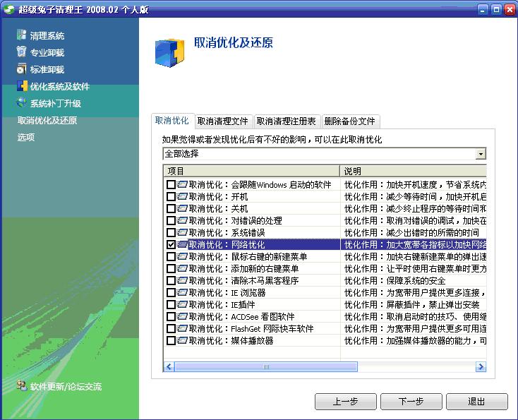Click the horizontal scrollbar thumb
This screenshot has width=518, height=420.
coord(268,366)
